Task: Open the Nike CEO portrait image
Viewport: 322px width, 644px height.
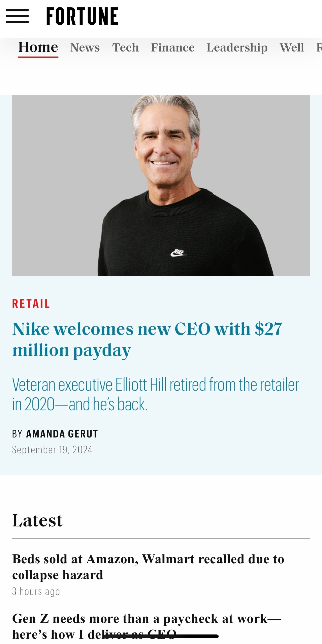Action: click(161, 185)
